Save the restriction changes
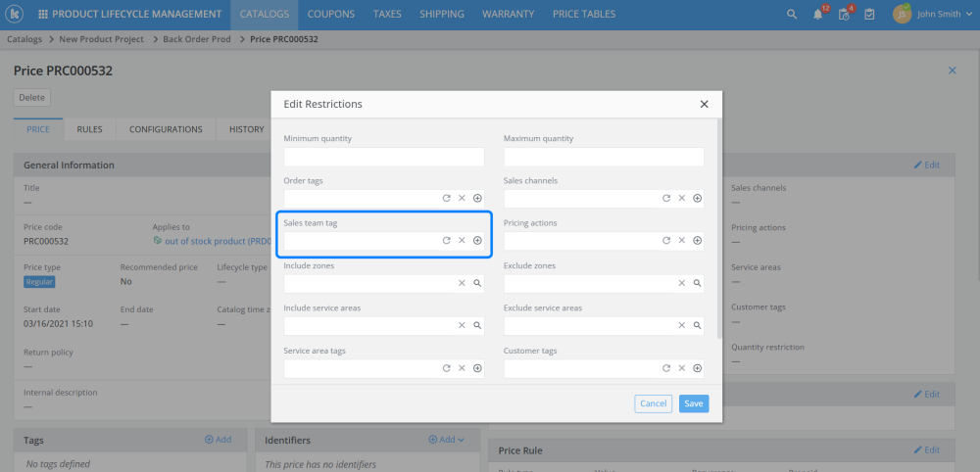 pos(693,403)
